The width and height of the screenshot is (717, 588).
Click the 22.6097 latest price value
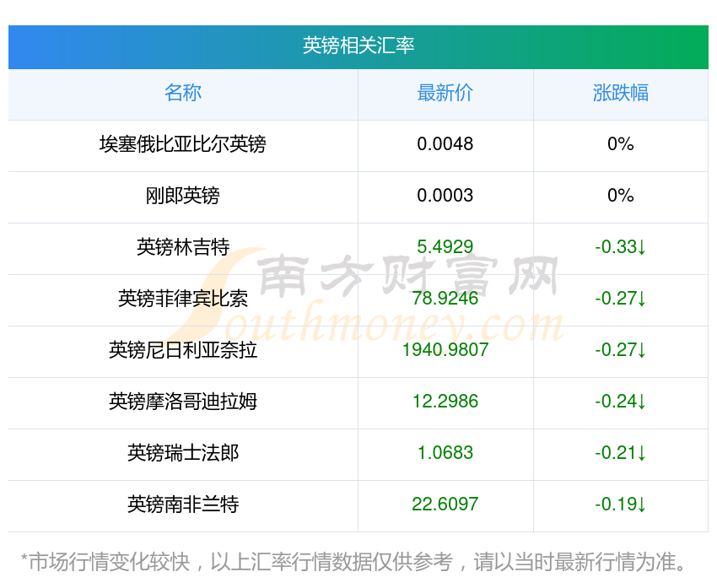coord(445,504)
